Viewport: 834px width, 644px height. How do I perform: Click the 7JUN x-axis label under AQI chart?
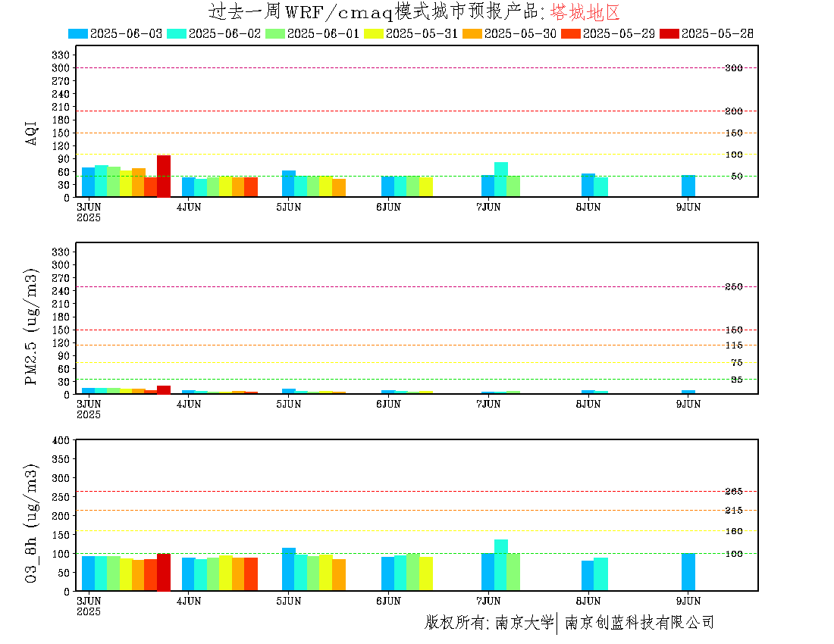[x=488, y=208]
